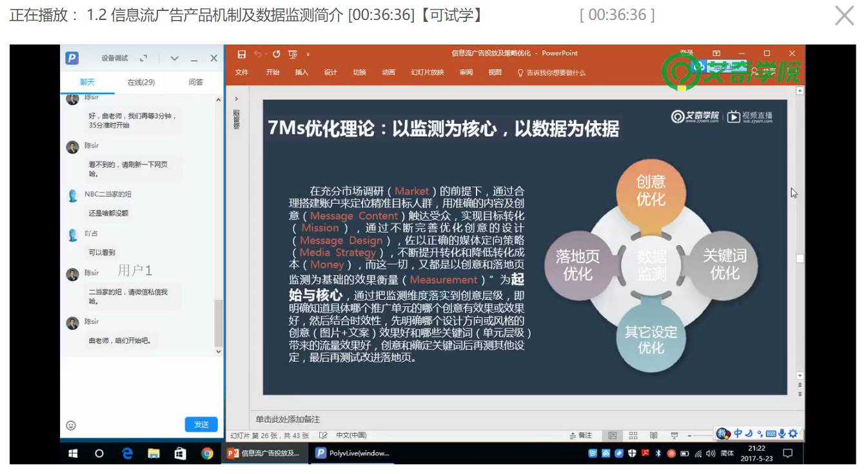Save the presentation using the floppy-disk icon

point(242,54)
